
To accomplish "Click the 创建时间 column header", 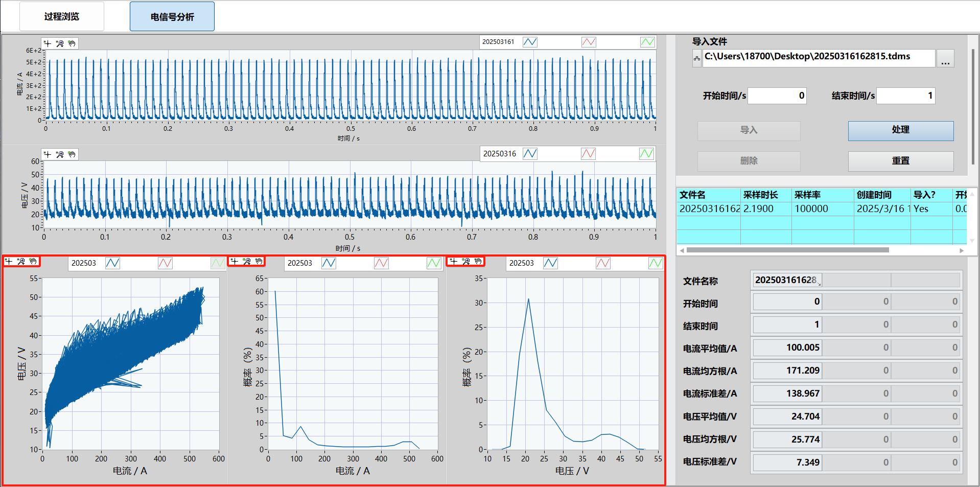I will (x=882, y=195).
